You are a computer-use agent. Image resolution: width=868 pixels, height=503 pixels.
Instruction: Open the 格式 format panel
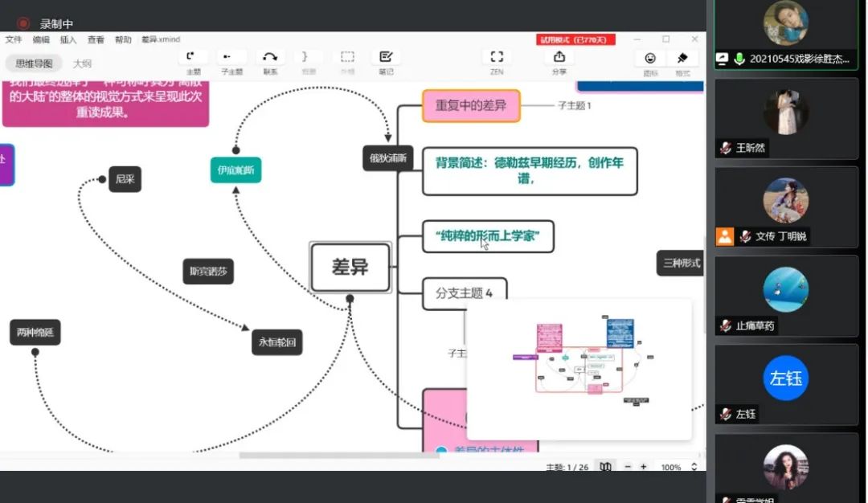tap(682, 59)
